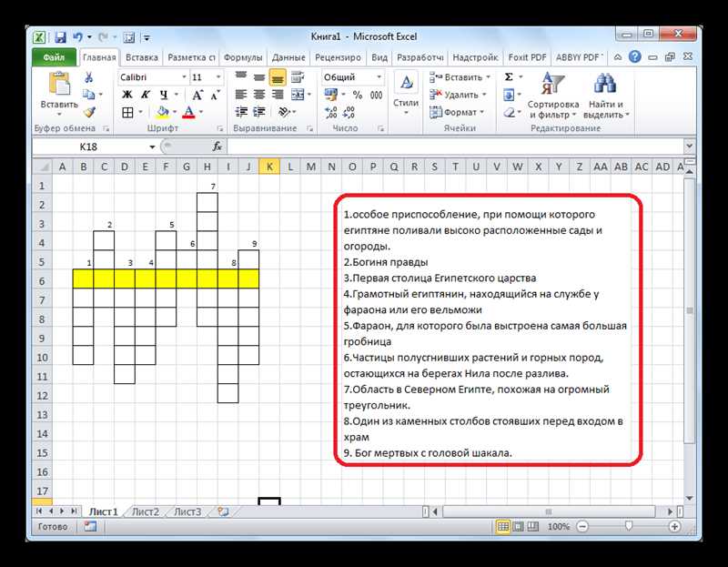Zoom in with the plus button
This screenshot has height=567, width=728.
click(x=674, y=527)
